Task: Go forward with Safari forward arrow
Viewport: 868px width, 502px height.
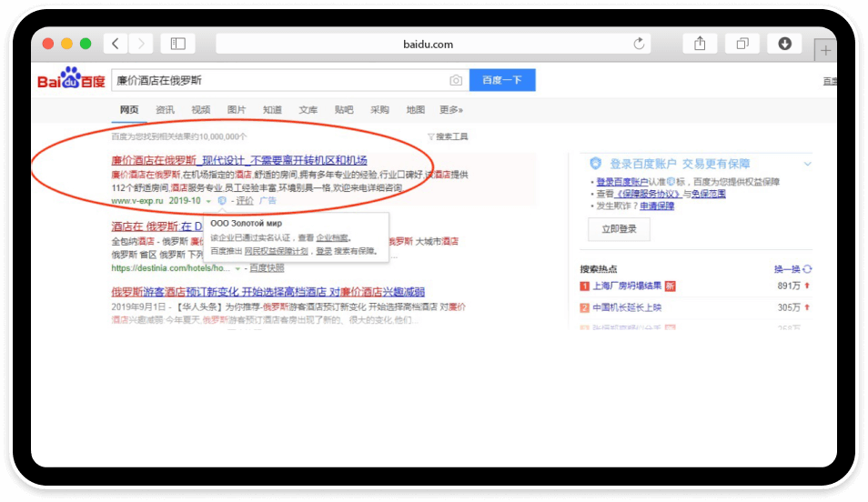Action: pos(141,44)
